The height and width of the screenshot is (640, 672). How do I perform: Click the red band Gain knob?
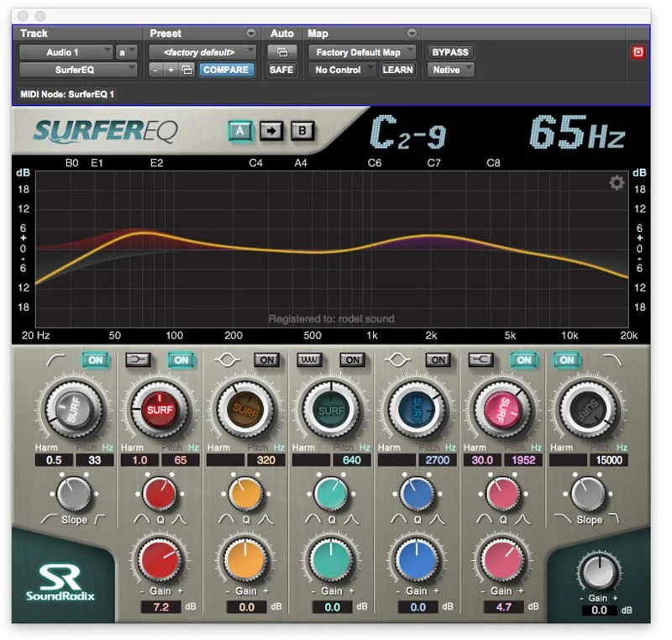pos(160,560)
